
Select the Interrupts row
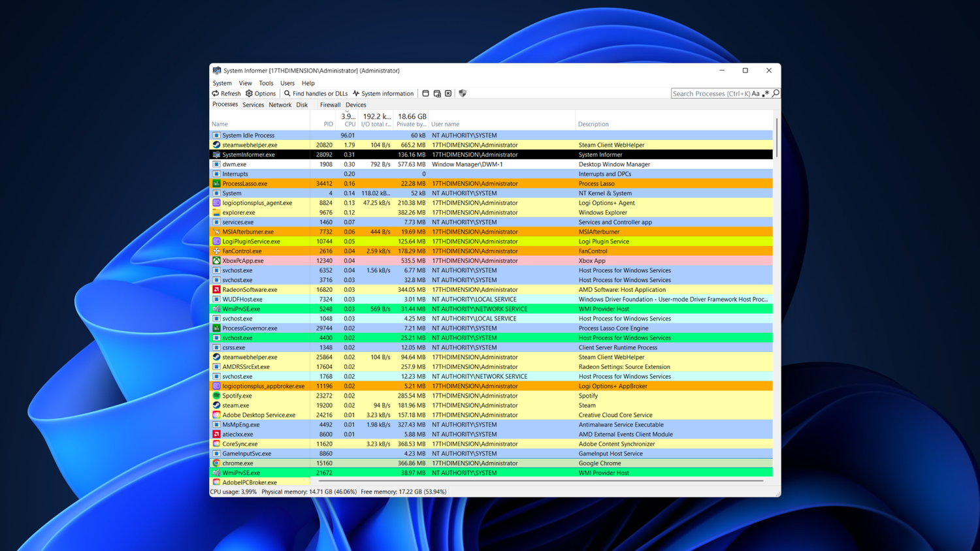pos(491,174)
